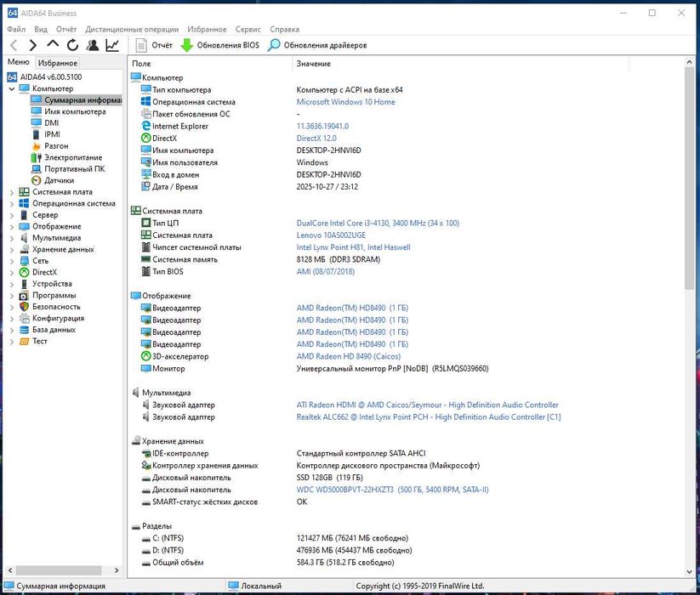700x595 pixels.
Task: Open the Lenovo 10AS002UGE motherboard link
Action: 331,235
